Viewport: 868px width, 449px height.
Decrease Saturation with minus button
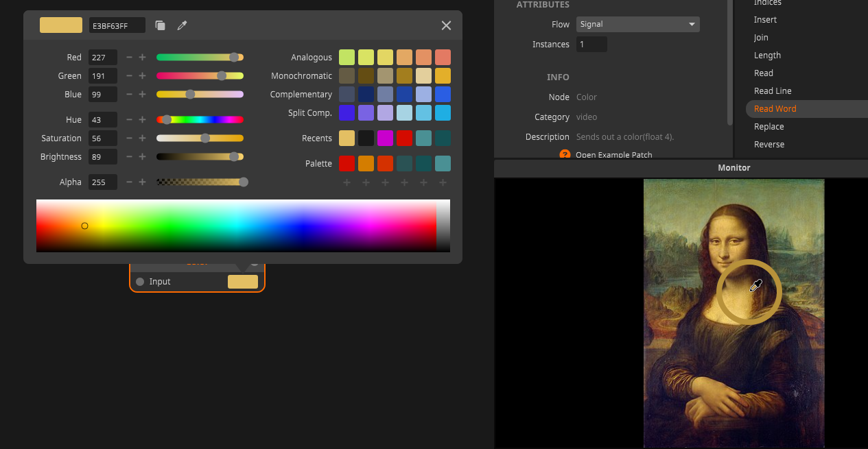(129, 138)
